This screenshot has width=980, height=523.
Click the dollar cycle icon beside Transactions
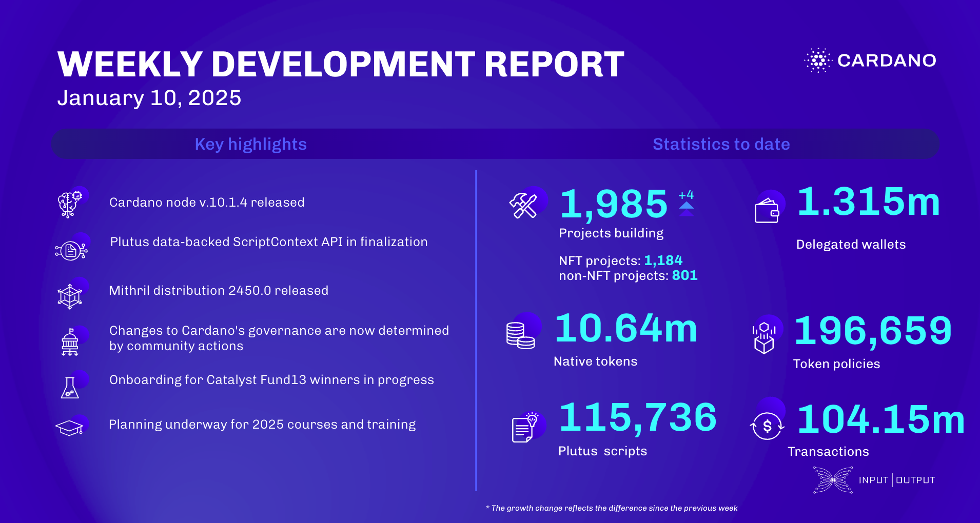tap(767, 426)
